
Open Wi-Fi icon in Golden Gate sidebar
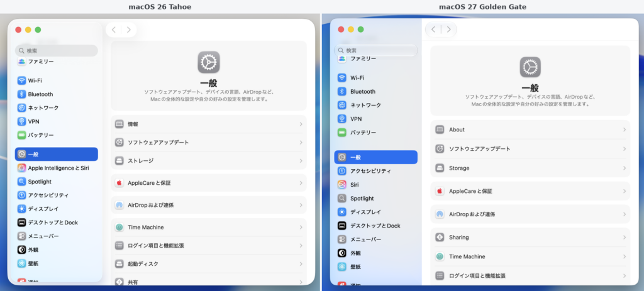pos(341,77)
